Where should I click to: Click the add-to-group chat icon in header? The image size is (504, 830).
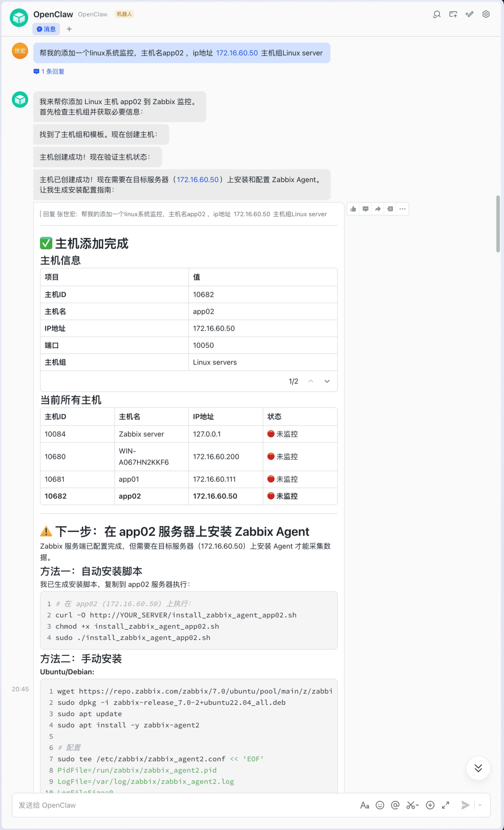[x=453, y=14]
